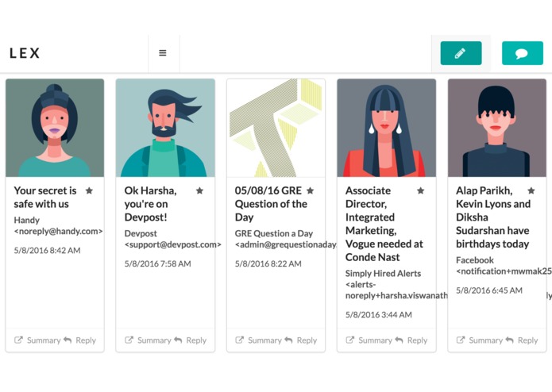Click sender 'Devpost <support@devpost.com>'
Image resolution: width=552 pixels, height=392 pixels.
[172, 239]
